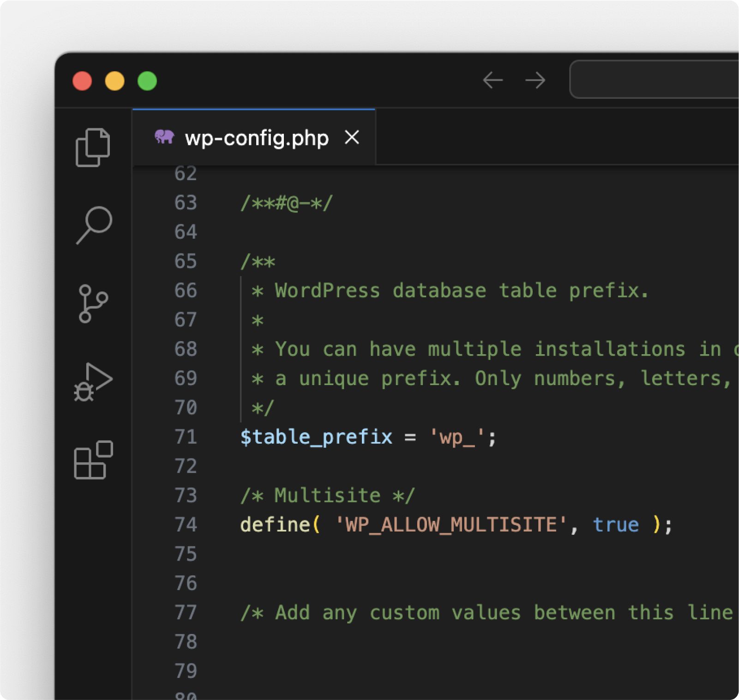Go forward using the right arrow
Image resolution: width=739 pixels, height=700 pixels.
535,80
